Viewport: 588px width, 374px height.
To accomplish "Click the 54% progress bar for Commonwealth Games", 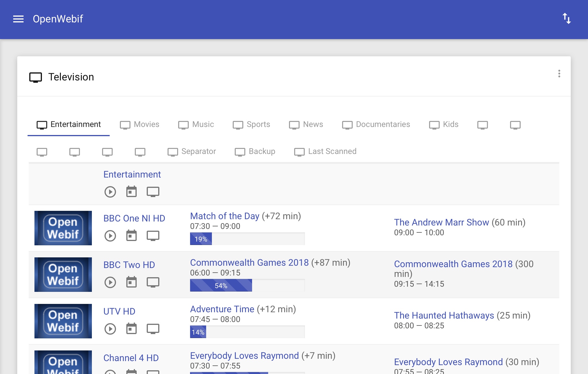I will (247, 285).
